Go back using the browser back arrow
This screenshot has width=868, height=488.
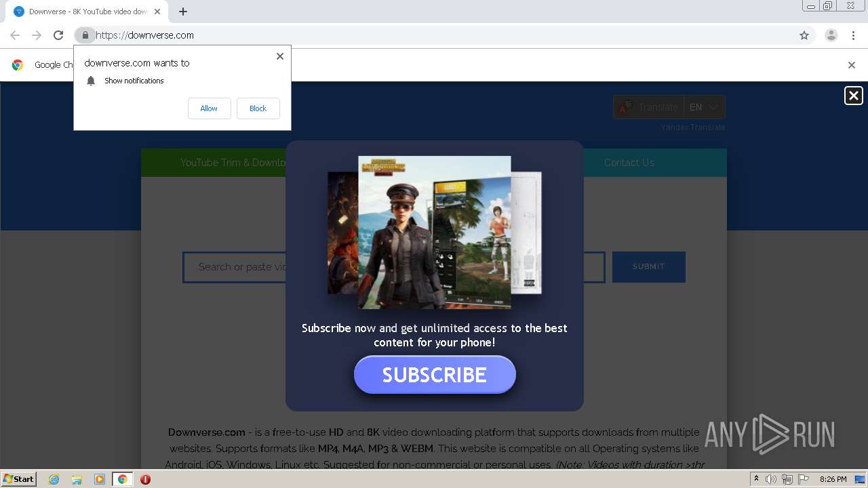tap(15, 35)
